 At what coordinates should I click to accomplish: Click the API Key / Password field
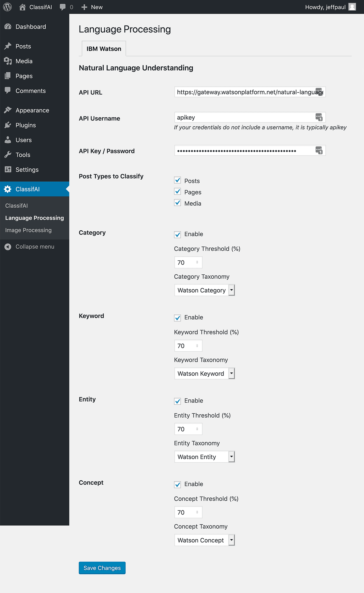(x=250, y=150)
